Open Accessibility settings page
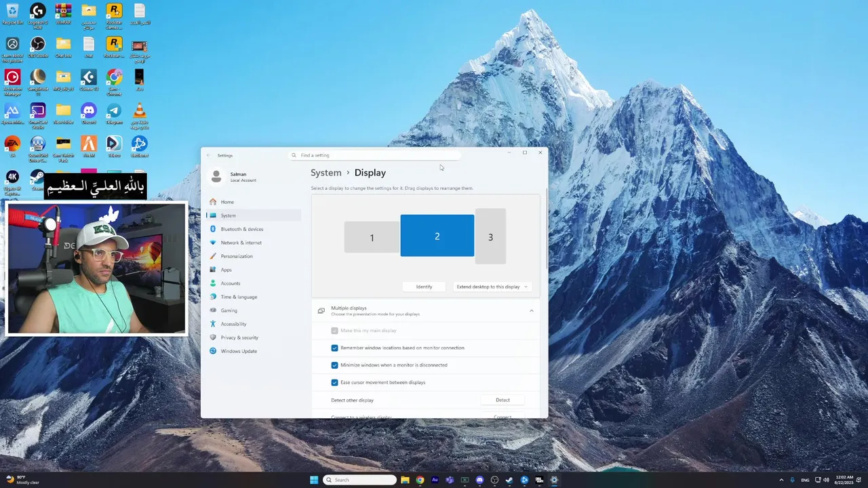Screen dimensions: 868x488 tap(254, 324)
